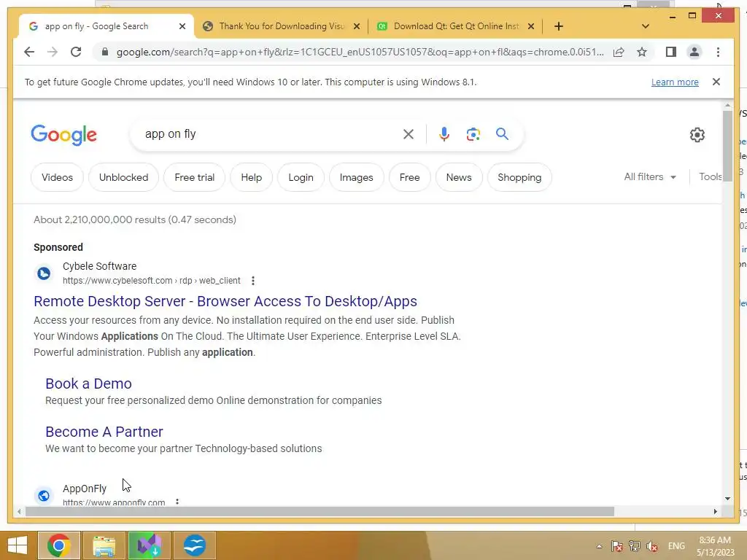Open Google quick settings gear

click(x=697, y=135)
